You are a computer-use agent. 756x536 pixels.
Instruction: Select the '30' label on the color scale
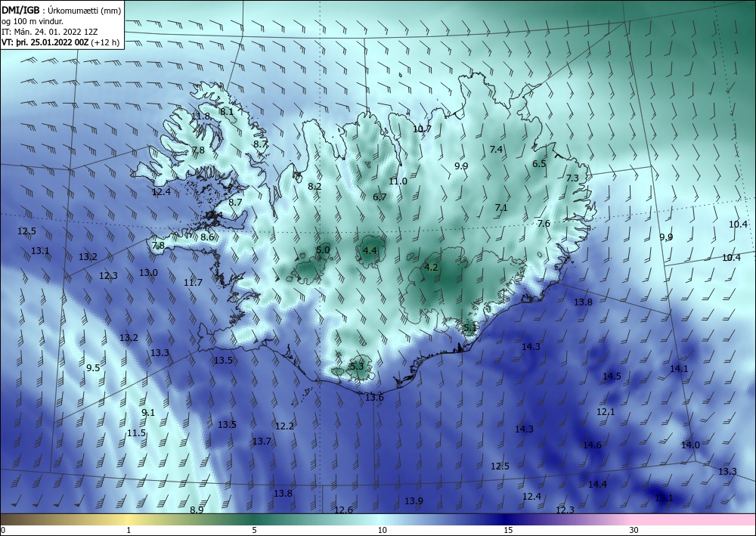[x=634, y=531]
